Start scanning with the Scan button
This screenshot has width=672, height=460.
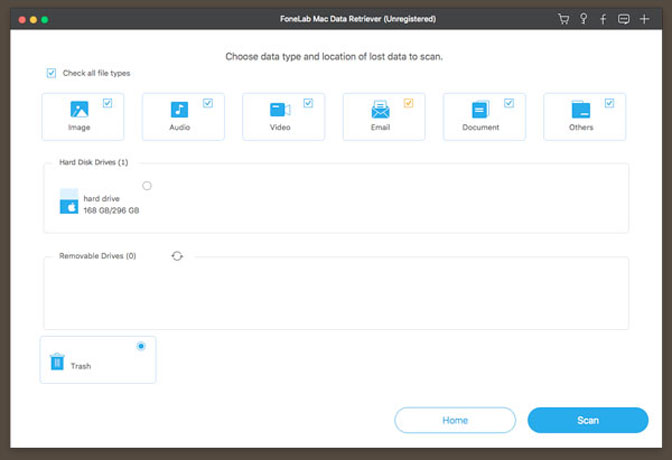pyautogui.click(x=588, y=420)
